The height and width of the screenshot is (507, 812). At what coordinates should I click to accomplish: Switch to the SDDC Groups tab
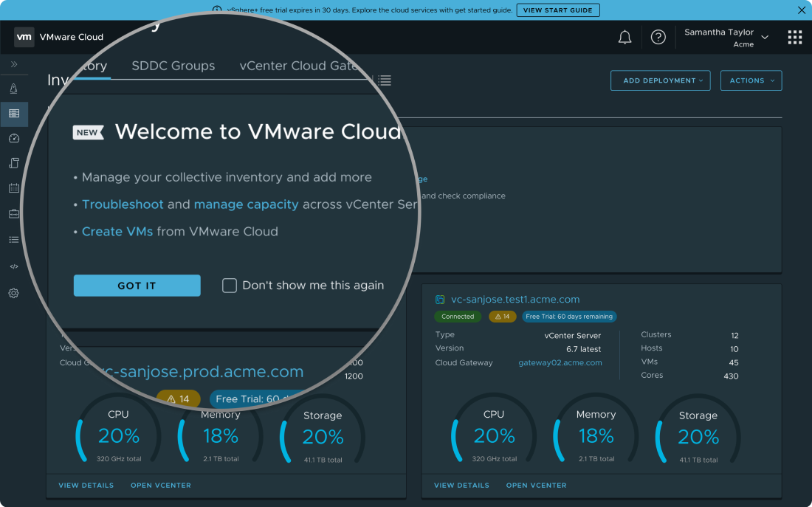(x=173, y=66)
